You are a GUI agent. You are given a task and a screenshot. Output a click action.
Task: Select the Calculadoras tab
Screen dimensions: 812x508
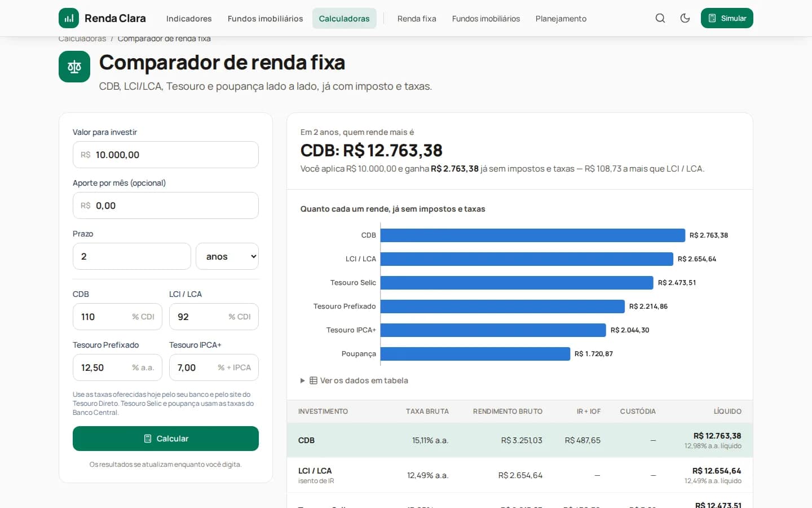(344, 19)
